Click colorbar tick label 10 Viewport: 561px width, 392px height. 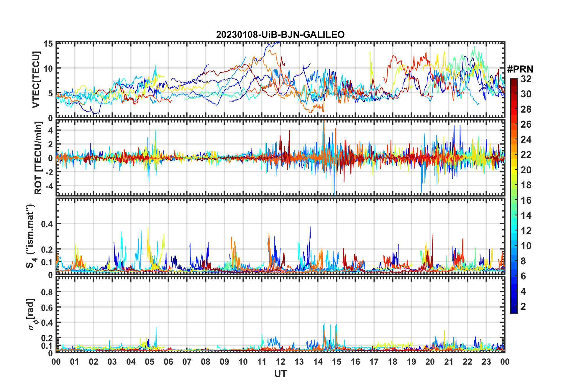[526, 246]
